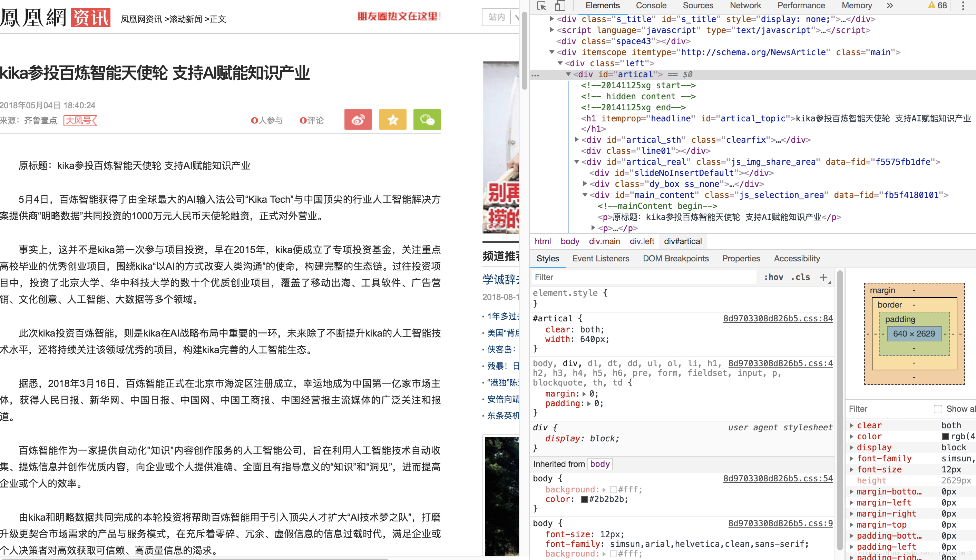Share article via green WeChat icon
Image resolution: width=976 pixels, height=560 pixels.
pyautogui.click(x=427, y=120)
